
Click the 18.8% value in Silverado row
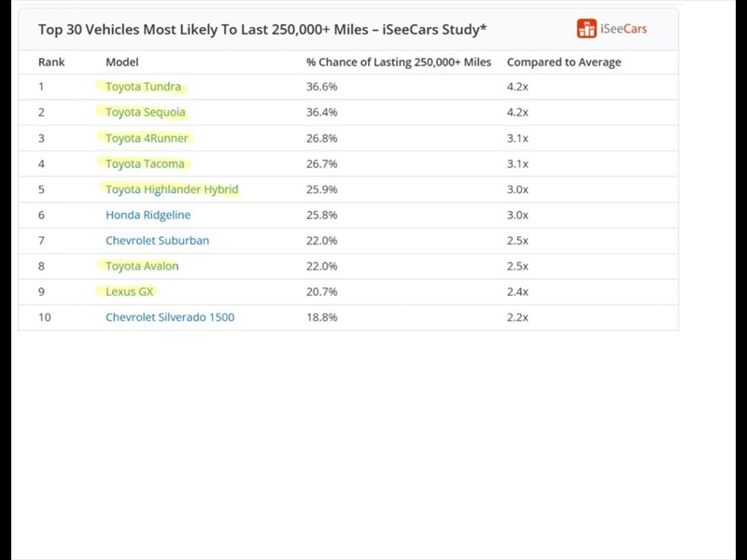pos(322,317)
